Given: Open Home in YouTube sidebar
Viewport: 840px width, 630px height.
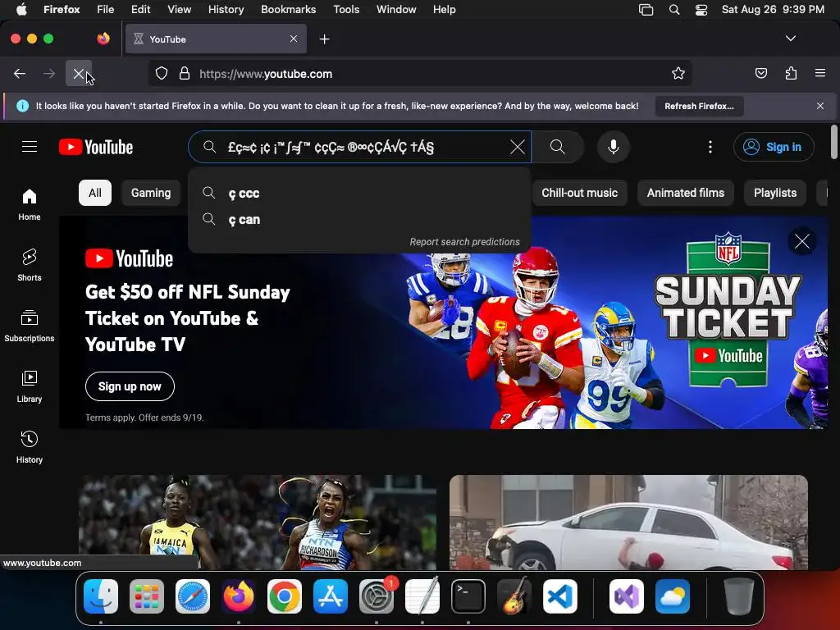Looking at the screenshot, I should click(x=30, y=204).
